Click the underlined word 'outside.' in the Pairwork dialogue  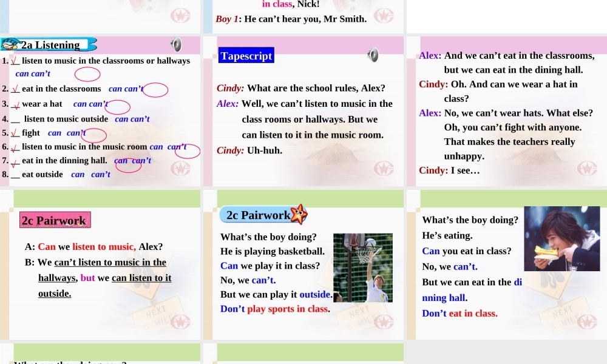55,294
